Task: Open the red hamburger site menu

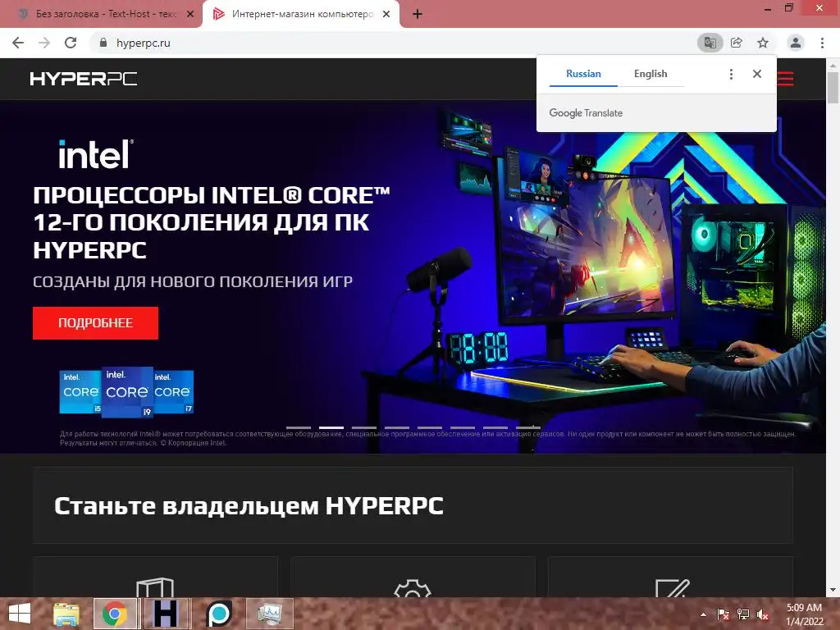Action: pos(785,79)
